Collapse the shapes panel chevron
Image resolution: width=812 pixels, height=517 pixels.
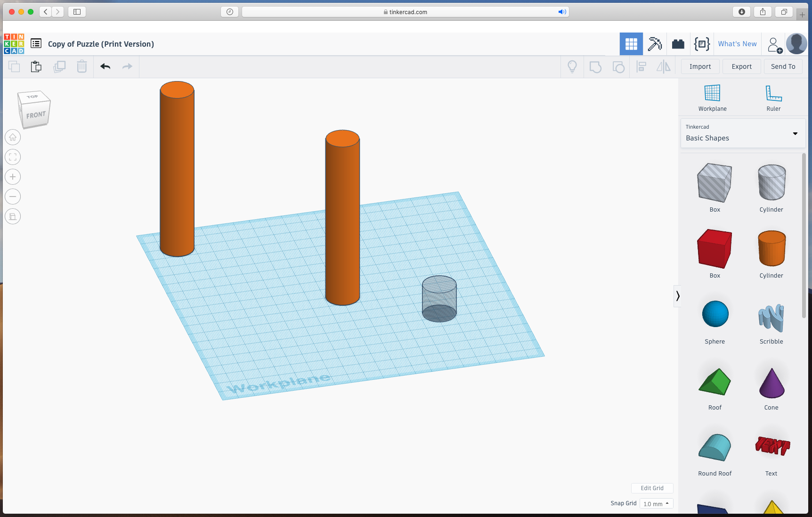pos(677,296)
